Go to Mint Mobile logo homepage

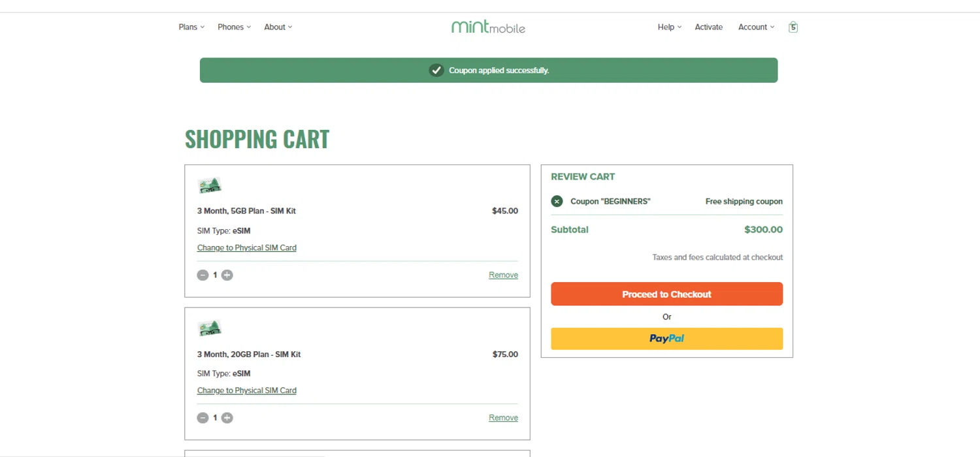click(x=488, y=27)
